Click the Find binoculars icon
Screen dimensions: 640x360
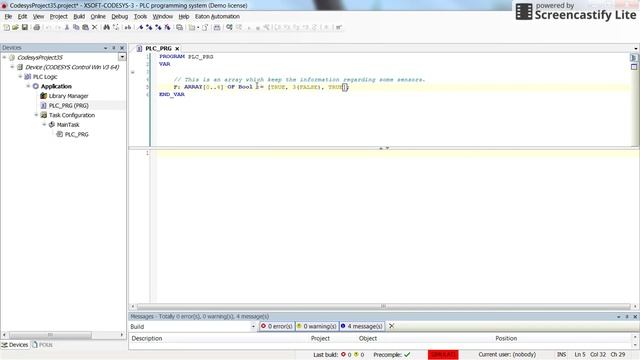(x=107, y=27)
